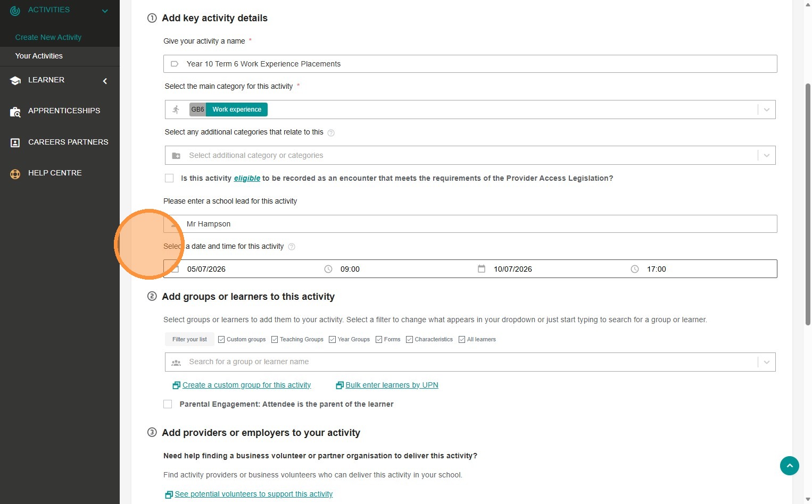Uncheck the Characteristics filter
Viewport: 812px width, 504px height.
pyautogui.click(x=409, y=339)
